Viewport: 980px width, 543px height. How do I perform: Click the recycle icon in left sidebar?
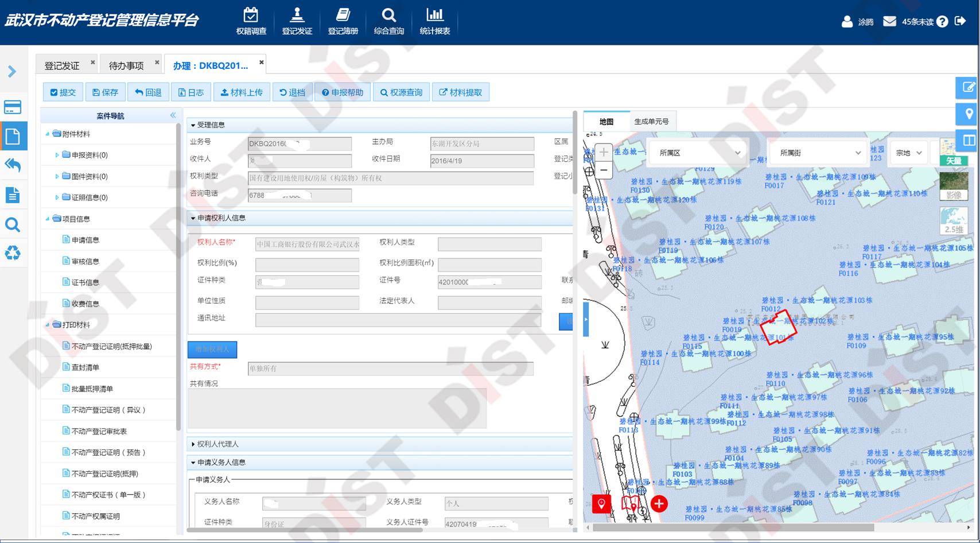pos(13,253)
